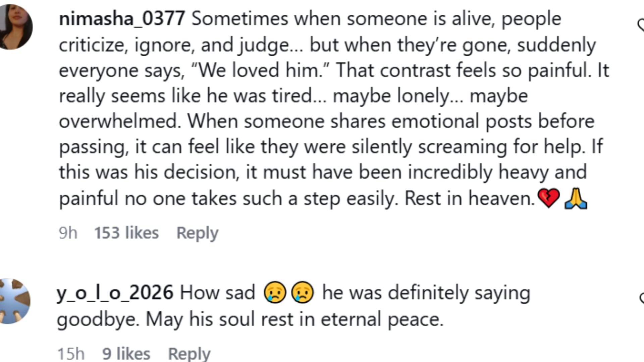Click the 15h timestamp

coord(71,354)
